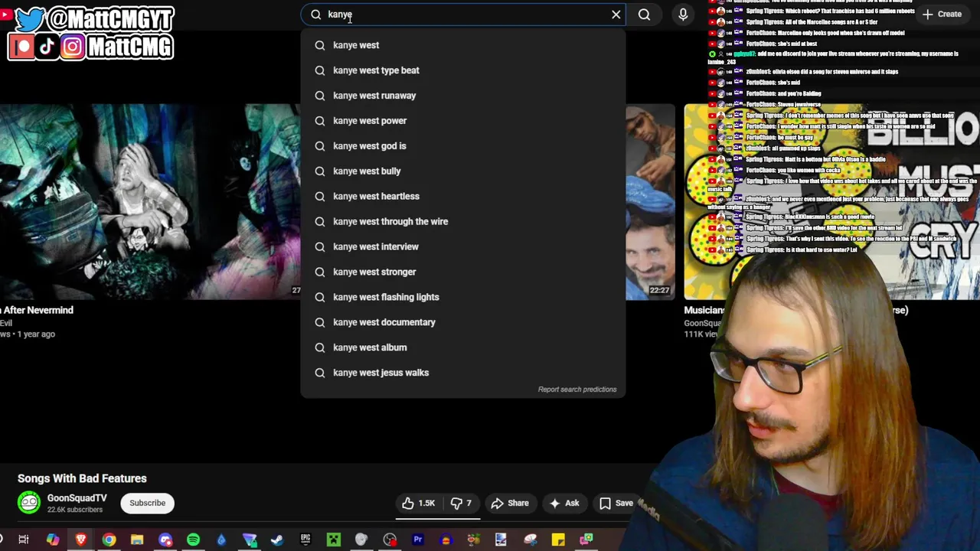Open Copilot from the taskbar
This screenshot has width=980, height=551.
point(52,540)
